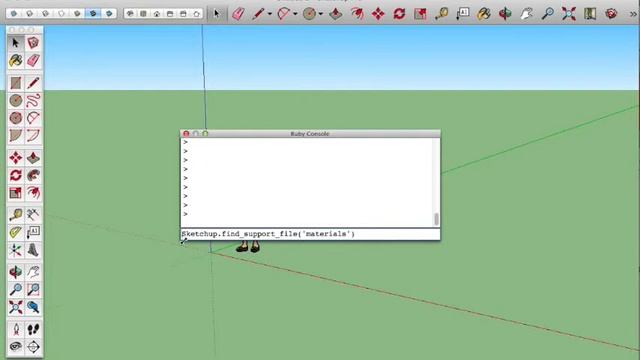Enable Monochrome style in top toolbar
Screen dimensions: 640x360
coord(109,13)
